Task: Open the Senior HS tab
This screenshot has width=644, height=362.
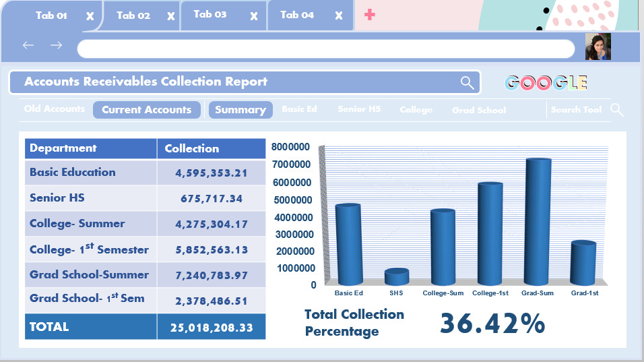Action: (358, 109)
